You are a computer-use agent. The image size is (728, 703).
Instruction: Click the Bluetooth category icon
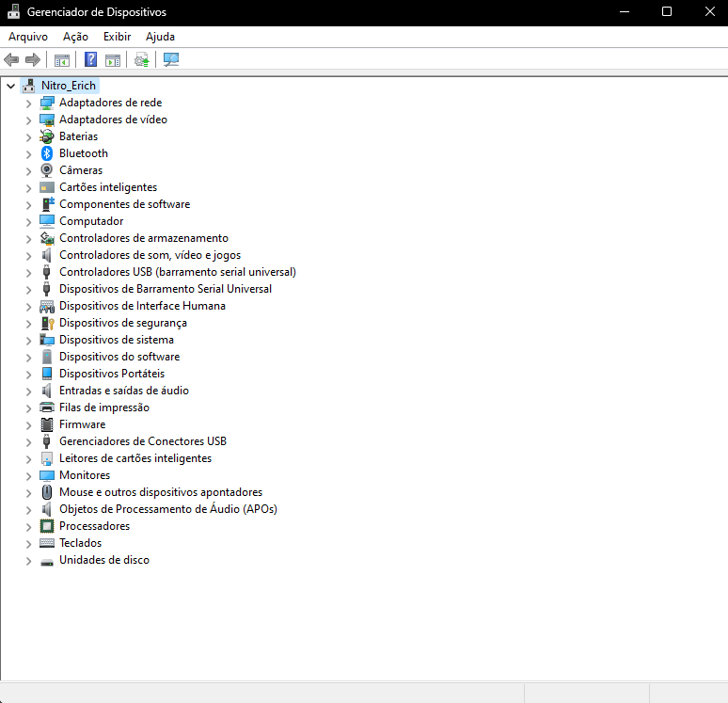47,153
